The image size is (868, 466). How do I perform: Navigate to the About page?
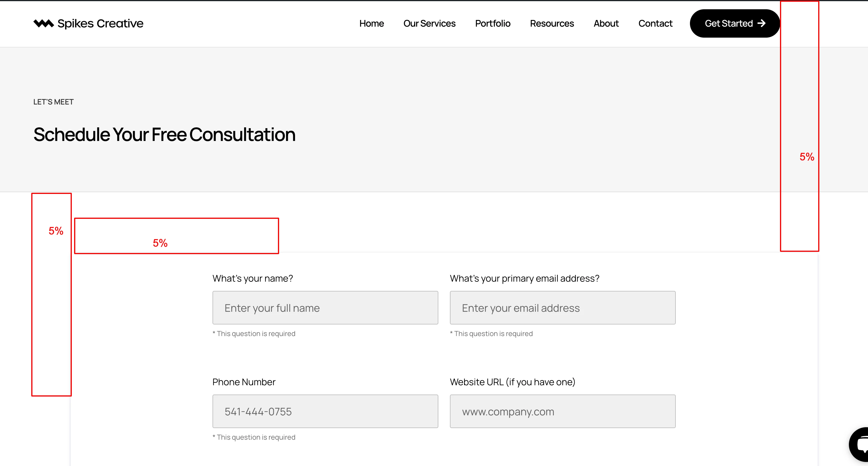[606, 23]
